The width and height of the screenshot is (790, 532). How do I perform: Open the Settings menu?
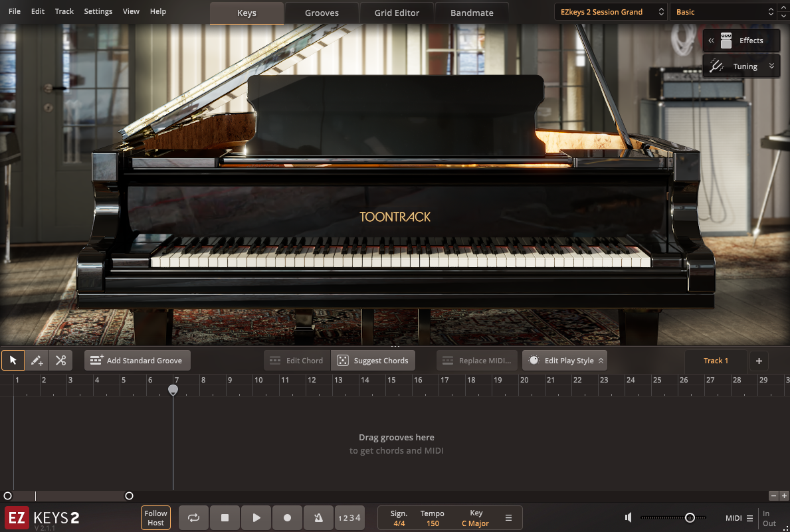tap(98, 11)
